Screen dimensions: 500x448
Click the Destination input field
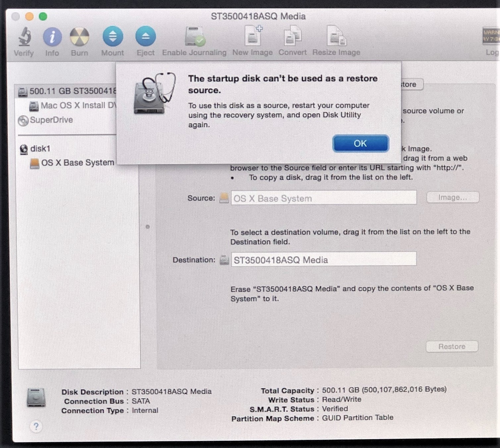[x=324, y=260]
